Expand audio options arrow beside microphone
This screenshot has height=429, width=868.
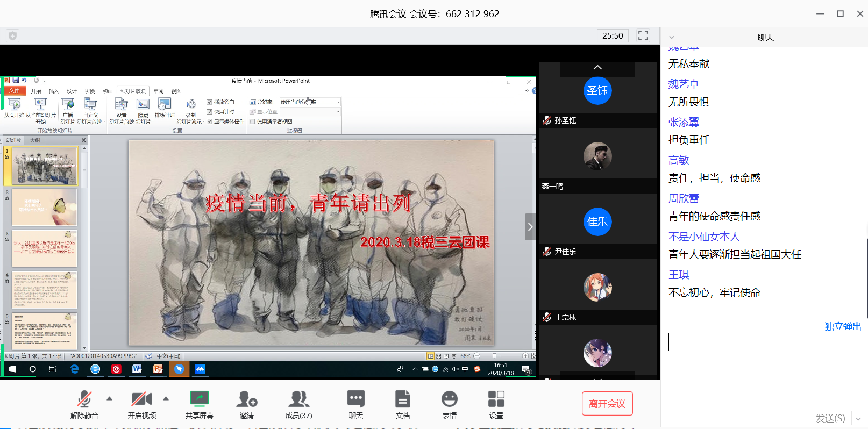click(x=110, y=398)
